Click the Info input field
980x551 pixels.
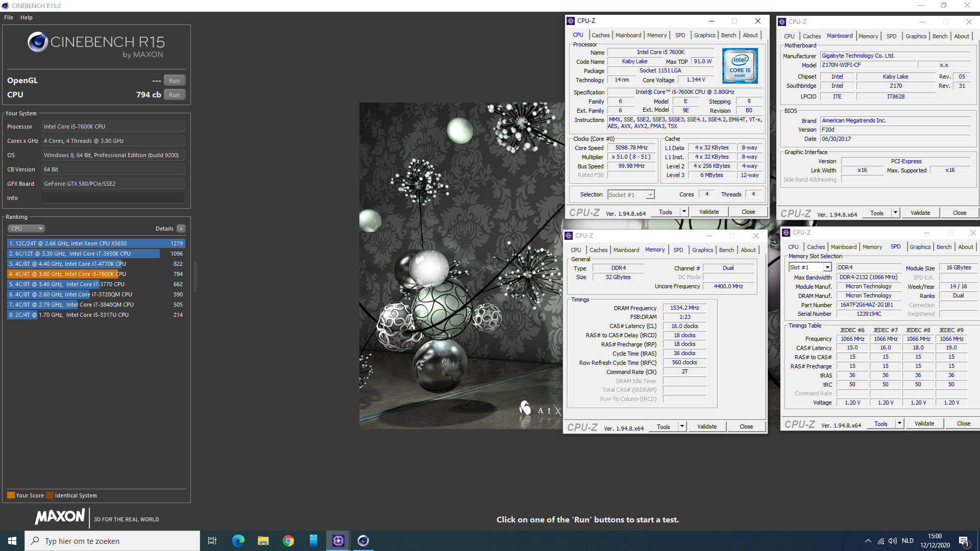(x=113, y=198)
